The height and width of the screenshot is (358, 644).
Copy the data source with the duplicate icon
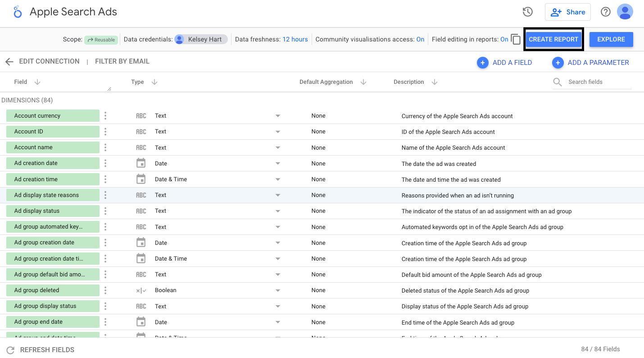516,39
